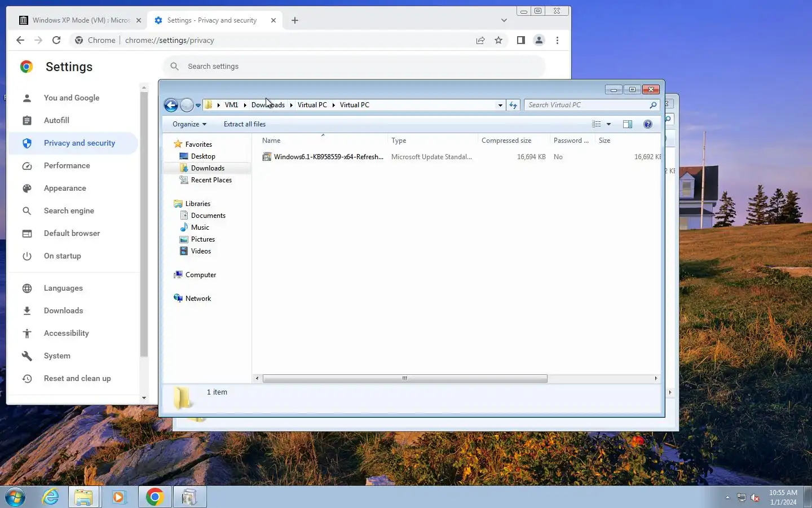812x508 pixels.
Task: Select Network in navigation pane
Action: 198,299
